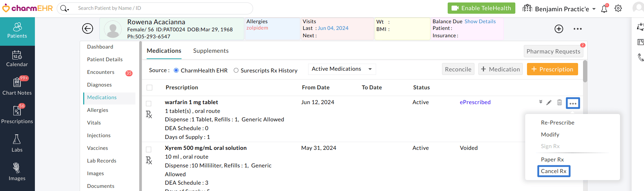The height and width of the screenshot is (191, 644).
Task: Open Documents in patient menu
Action: coord(101,186)
